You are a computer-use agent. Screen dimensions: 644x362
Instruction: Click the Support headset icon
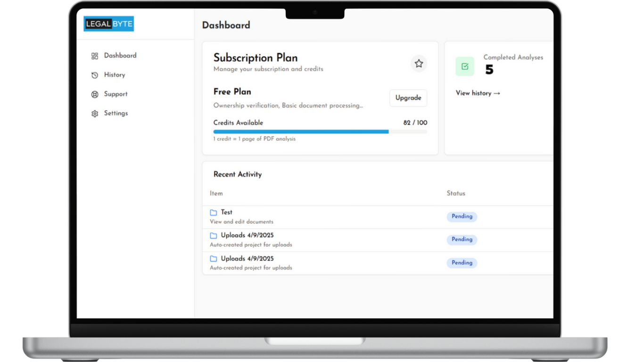click(95, 94)
